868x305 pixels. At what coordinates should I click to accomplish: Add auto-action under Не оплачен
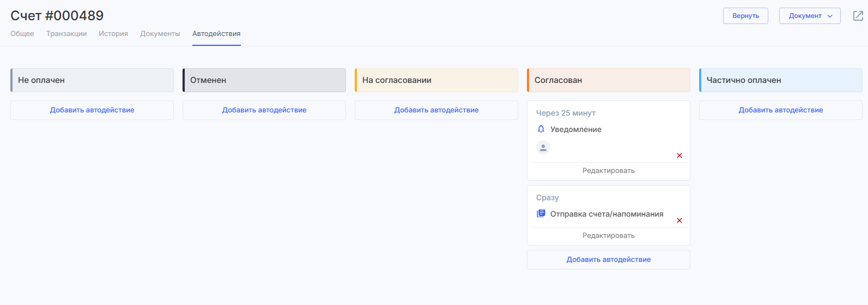point(92,110)
